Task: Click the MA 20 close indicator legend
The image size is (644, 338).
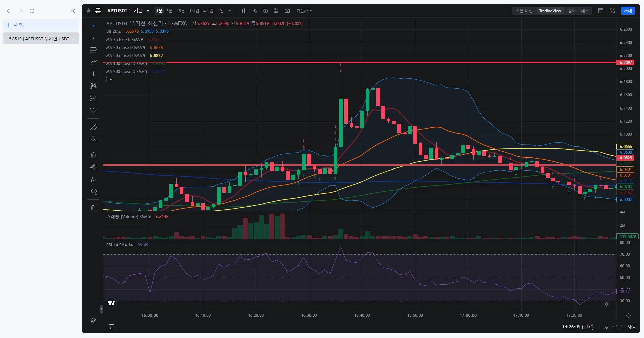Action: pos(126,48)
